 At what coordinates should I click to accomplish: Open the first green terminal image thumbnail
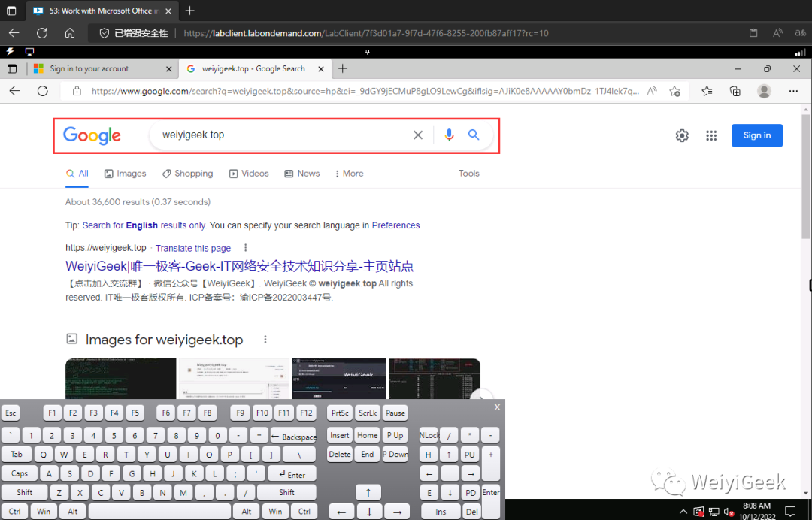tap(120, 379)
